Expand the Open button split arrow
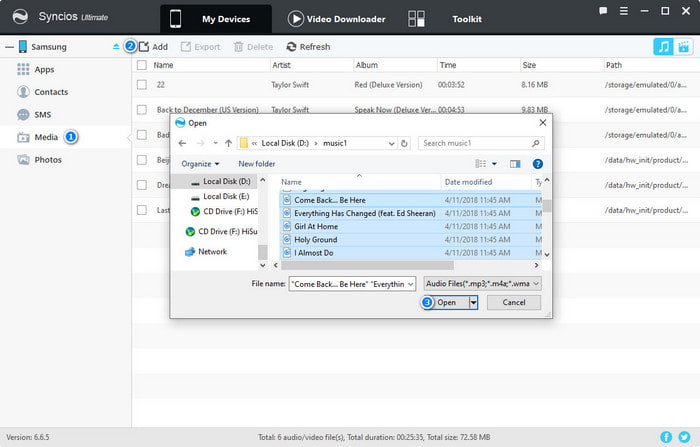The width and height of the screenshot is (700, 447). (473, 302)
